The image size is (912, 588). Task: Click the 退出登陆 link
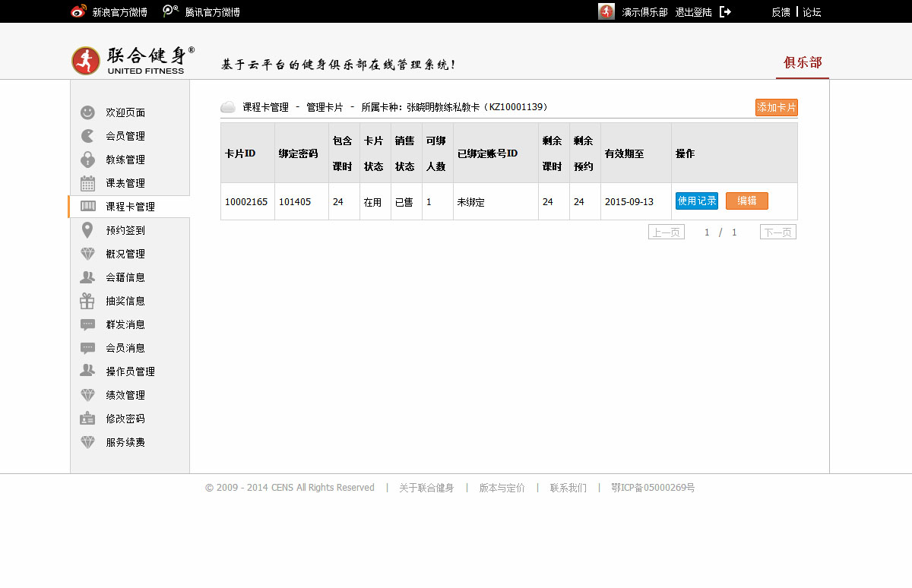693,12
